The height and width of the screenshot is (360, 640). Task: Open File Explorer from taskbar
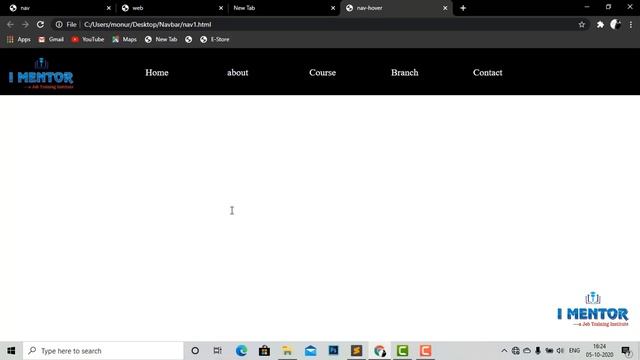287,351
